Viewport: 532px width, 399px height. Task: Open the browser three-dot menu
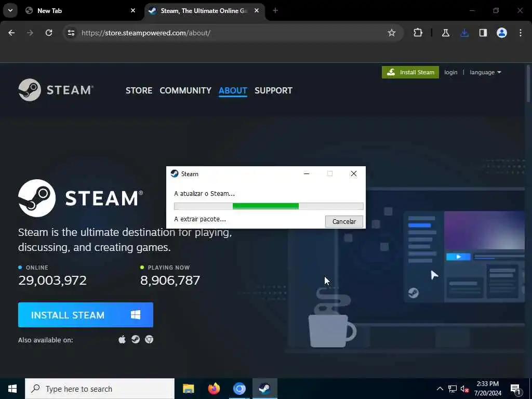tap(521, 33)
